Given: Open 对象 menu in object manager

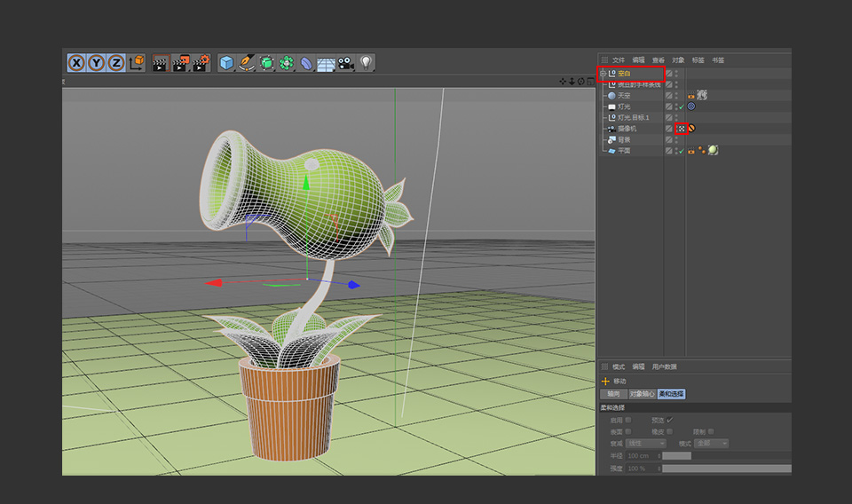Looking at the screenshot, I should click(678, 60).
